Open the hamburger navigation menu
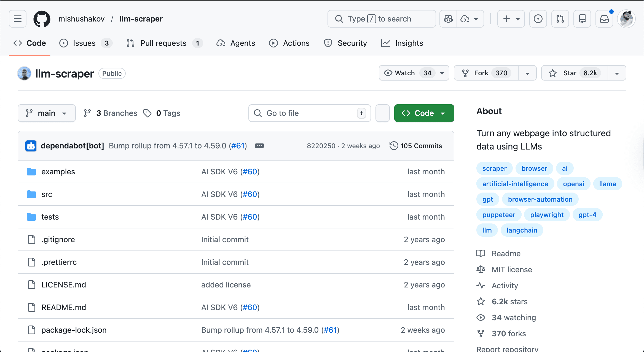 pyautogui.click(x=18, y=19)
